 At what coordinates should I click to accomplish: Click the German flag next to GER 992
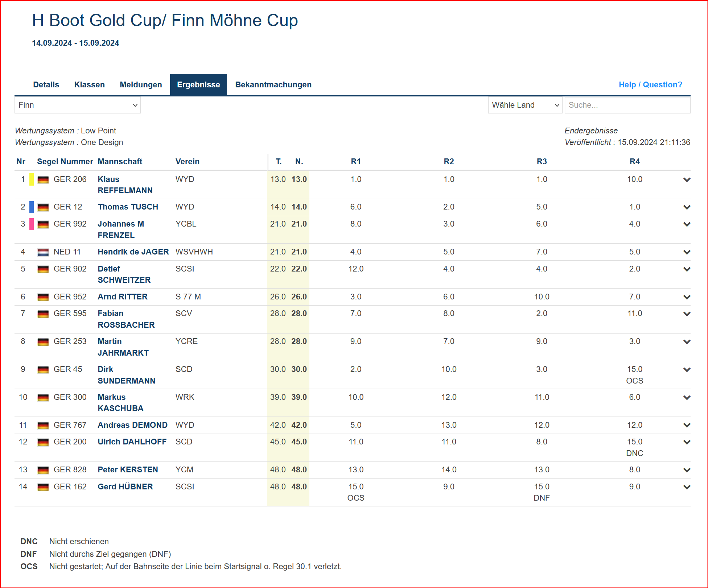[43, 224]
